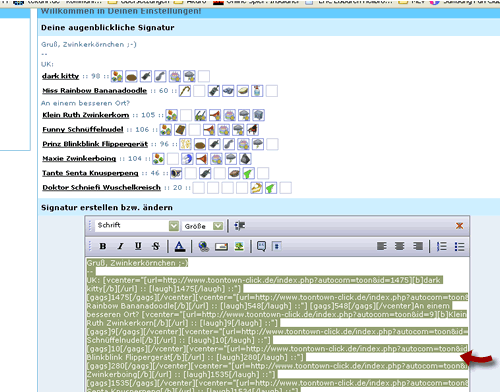Center the signature text
The image size is (500, 392).
(x=400, y=246)
